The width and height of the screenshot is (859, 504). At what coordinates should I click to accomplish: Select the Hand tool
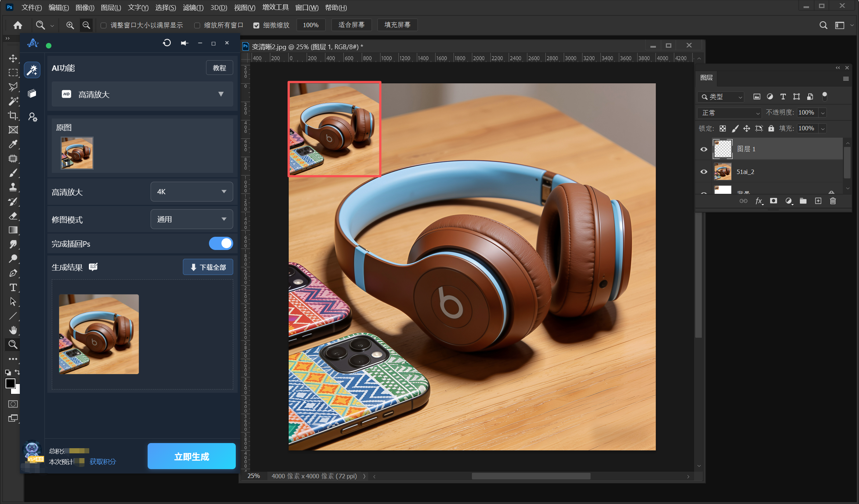point(13,330)
